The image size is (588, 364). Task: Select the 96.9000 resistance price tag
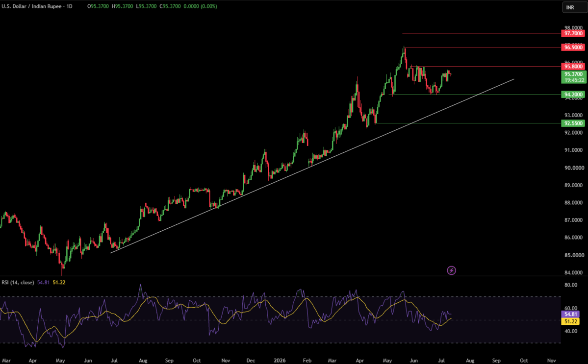pos(573,47)
